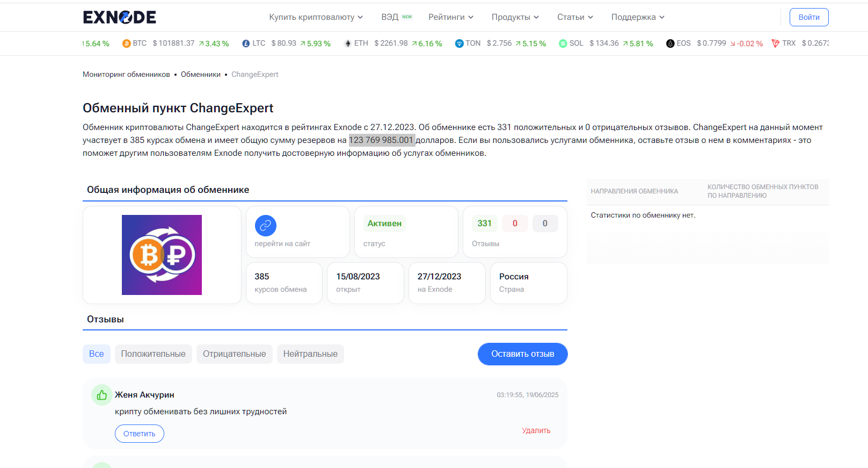
Task: Click the Статистики по обменнику нет text
Action: 643,215
